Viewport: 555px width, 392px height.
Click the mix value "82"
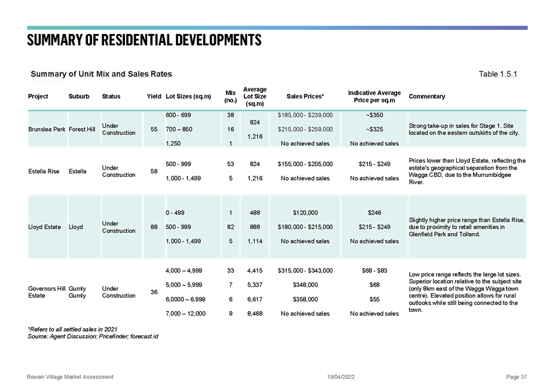[x=230, y=227]
